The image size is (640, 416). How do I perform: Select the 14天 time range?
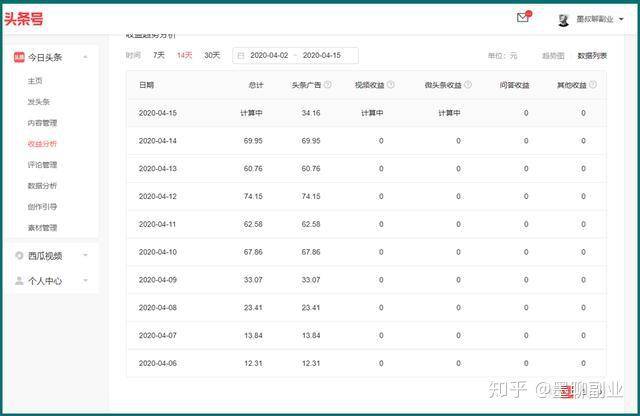point(184,55)
